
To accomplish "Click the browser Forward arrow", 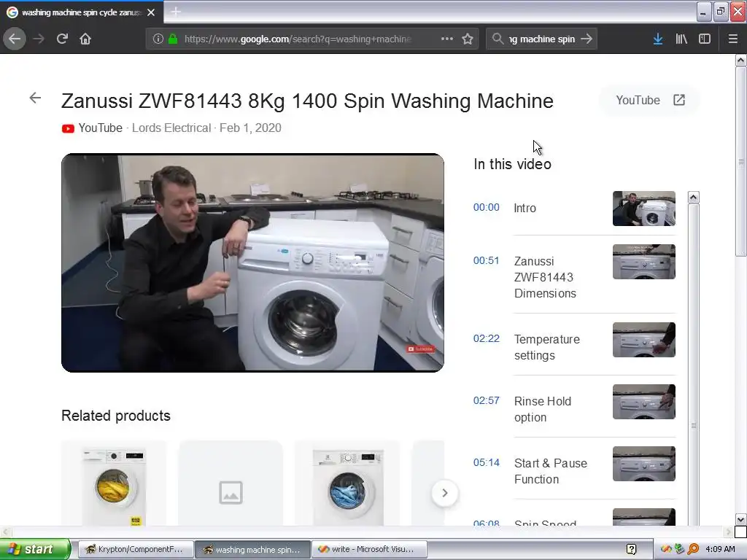I will point(39,39).
